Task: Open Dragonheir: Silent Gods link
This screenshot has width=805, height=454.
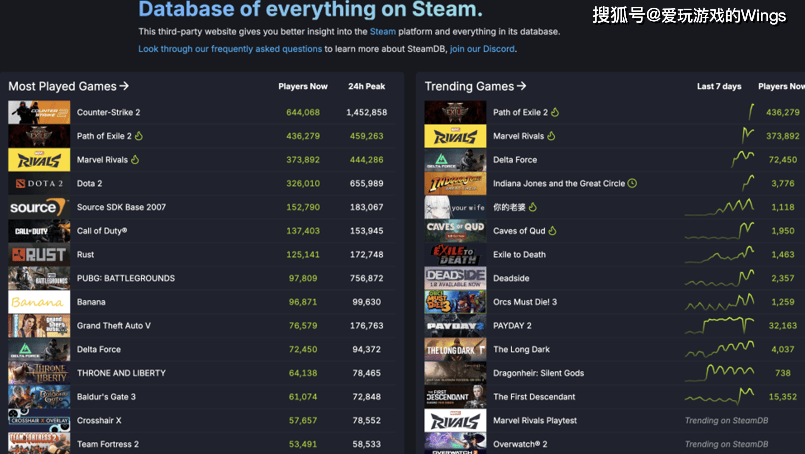Action: pos(539,373)
